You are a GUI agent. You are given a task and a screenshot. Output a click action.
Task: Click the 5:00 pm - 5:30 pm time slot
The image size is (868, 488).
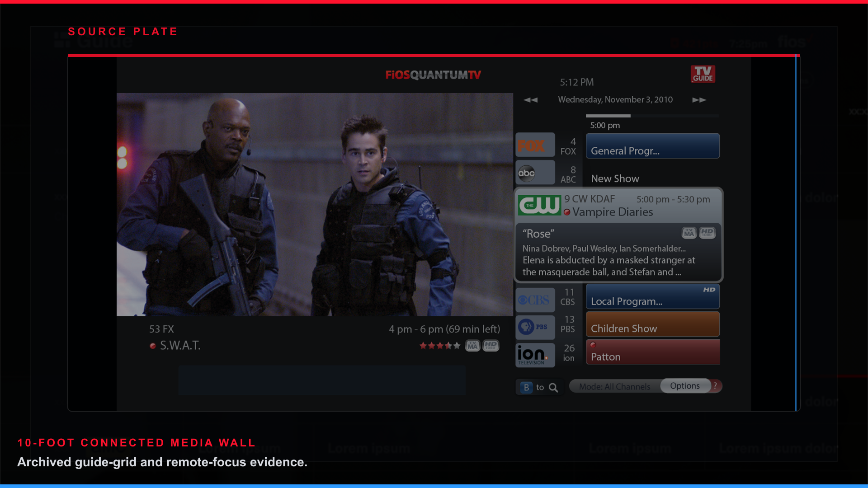pyautogui.click(x=673, y=199)
